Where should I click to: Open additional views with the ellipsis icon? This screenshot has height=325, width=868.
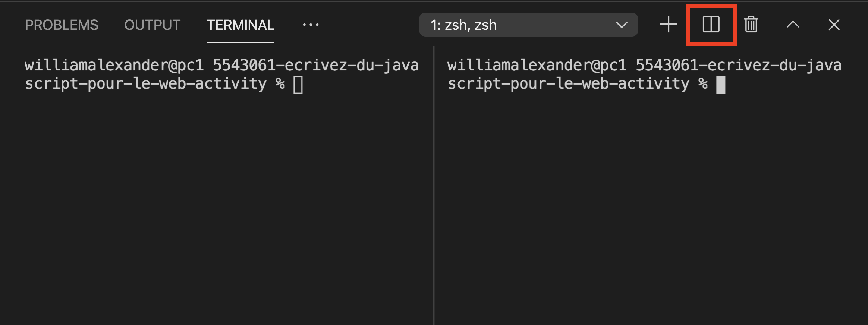(311, 25)
